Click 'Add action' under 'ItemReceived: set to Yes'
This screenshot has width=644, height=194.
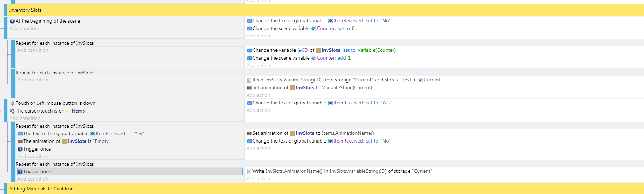[x=258, y=110]
